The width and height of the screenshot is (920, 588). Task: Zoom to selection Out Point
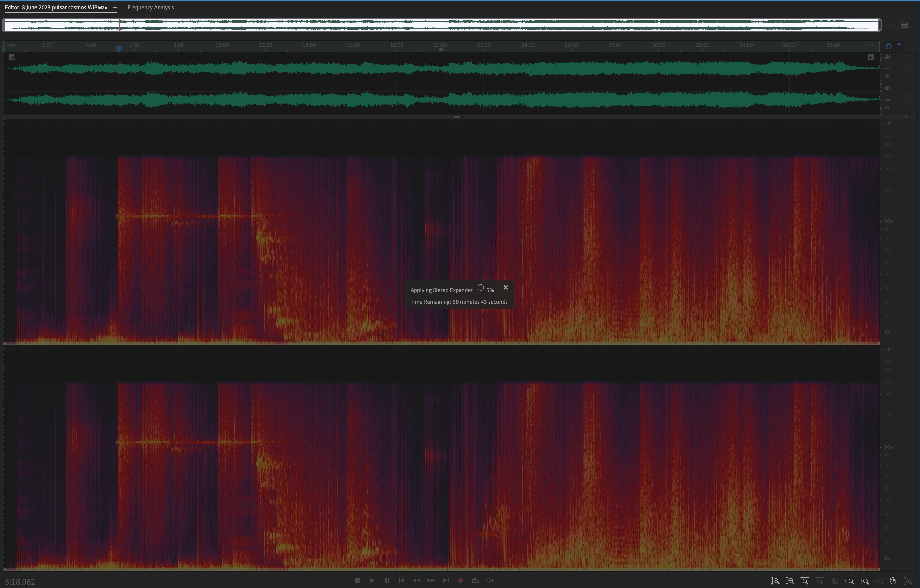[x=865, y=581]
